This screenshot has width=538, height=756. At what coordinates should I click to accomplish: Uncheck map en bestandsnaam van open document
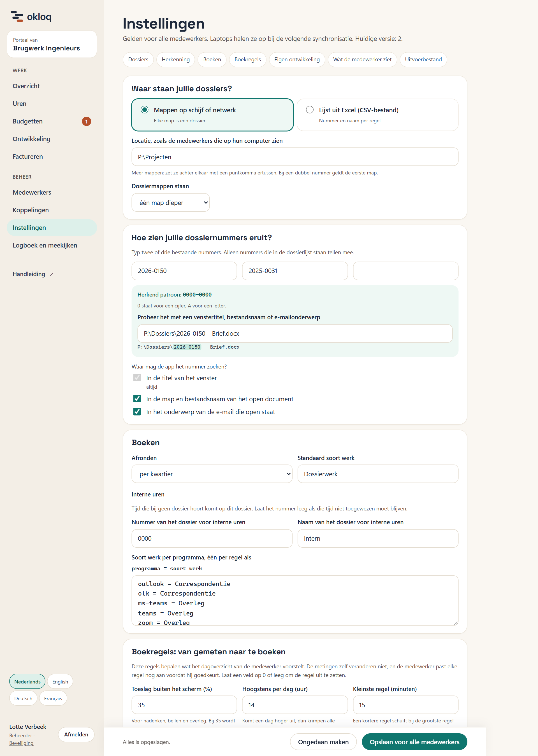(x=137, y=398)
